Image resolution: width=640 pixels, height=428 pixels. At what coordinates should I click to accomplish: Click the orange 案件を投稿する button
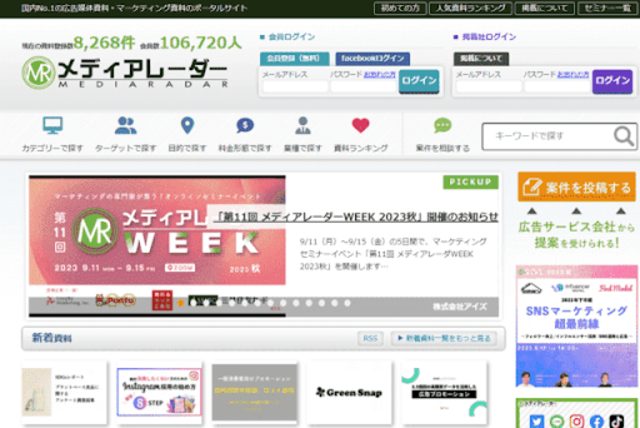[577, 187]
